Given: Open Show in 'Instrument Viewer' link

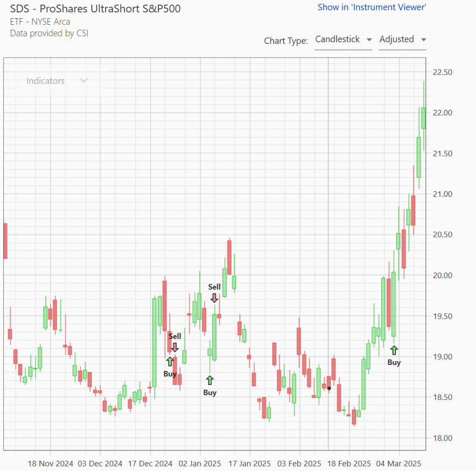Looking at the screenshot, I should pos(371,7).
